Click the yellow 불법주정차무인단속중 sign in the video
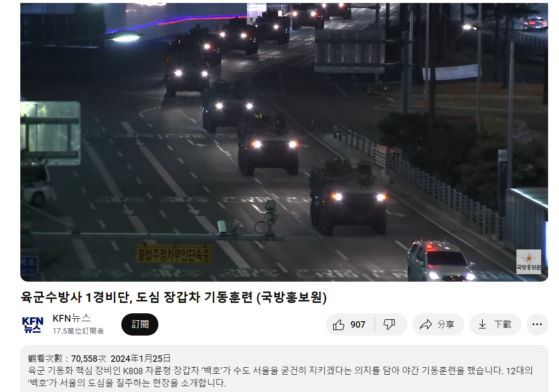The width and height of the screenshot is (559, 392). [x=174, y=255]
